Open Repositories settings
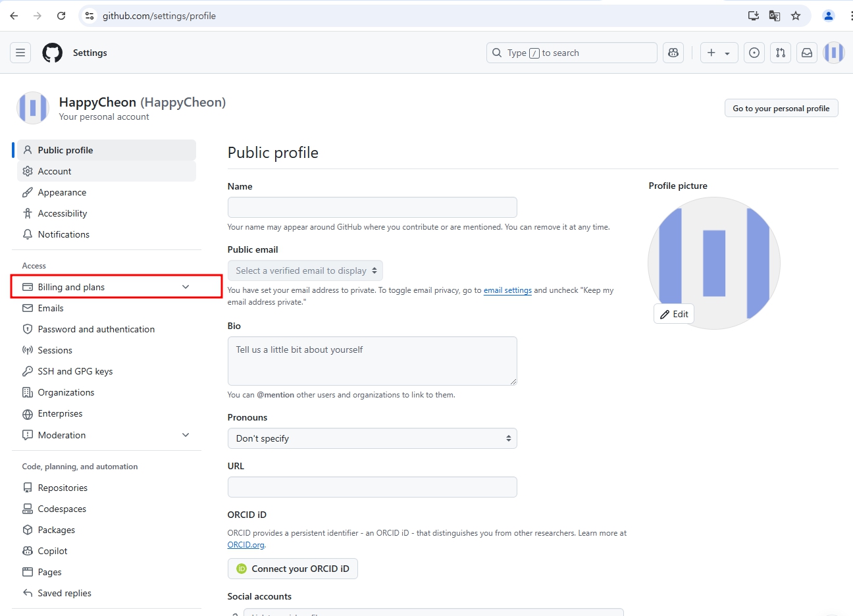Viewport: 853px width, 616px height. point(107,488)
